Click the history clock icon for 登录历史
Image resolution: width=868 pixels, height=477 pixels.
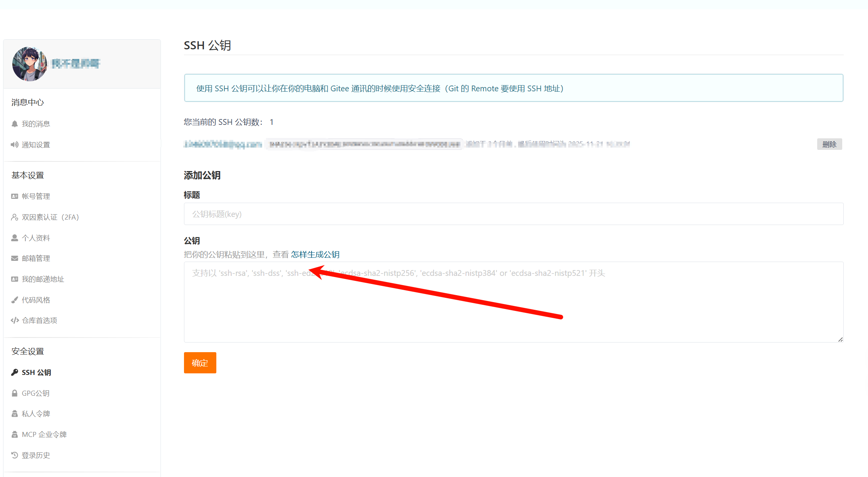(x=15, y=455)
